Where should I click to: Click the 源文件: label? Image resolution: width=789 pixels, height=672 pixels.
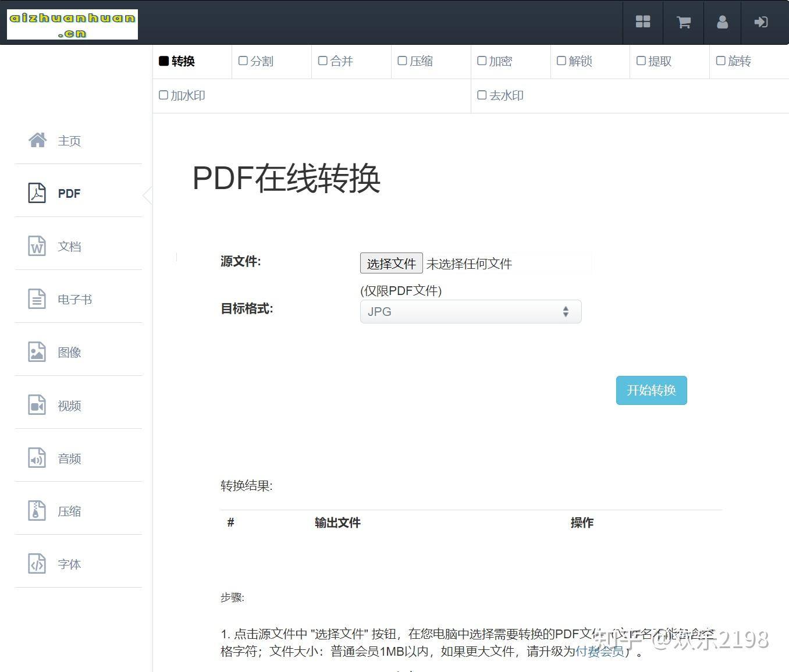(241, 262)
